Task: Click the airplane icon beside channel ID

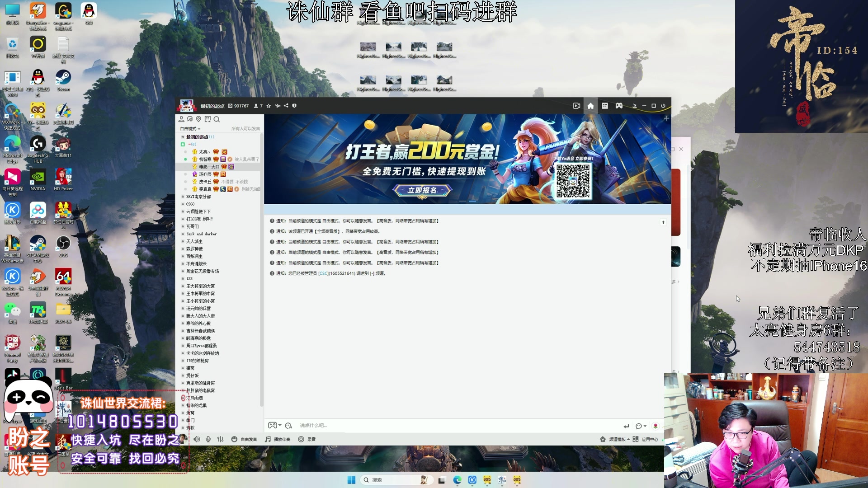Action: click(x=278, y=106)
